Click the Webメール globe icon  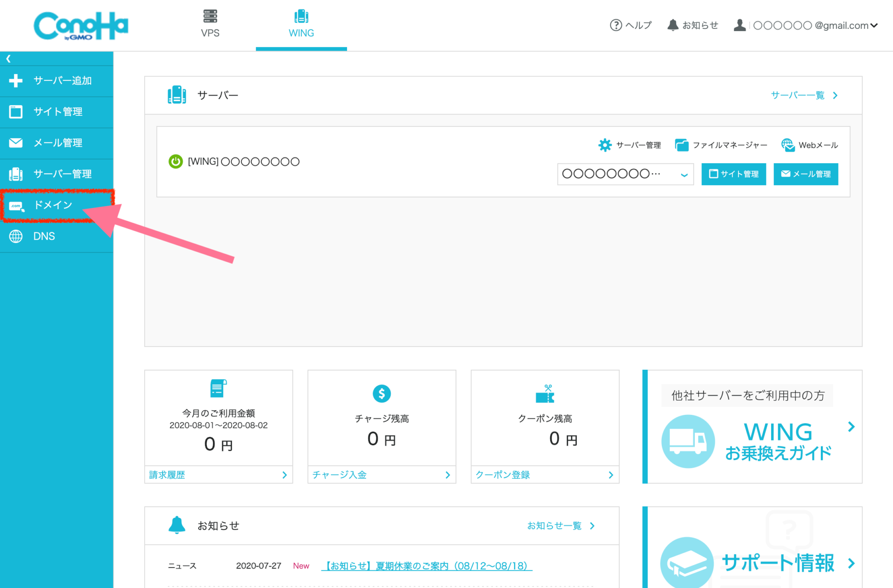click(x=788, y=145)
